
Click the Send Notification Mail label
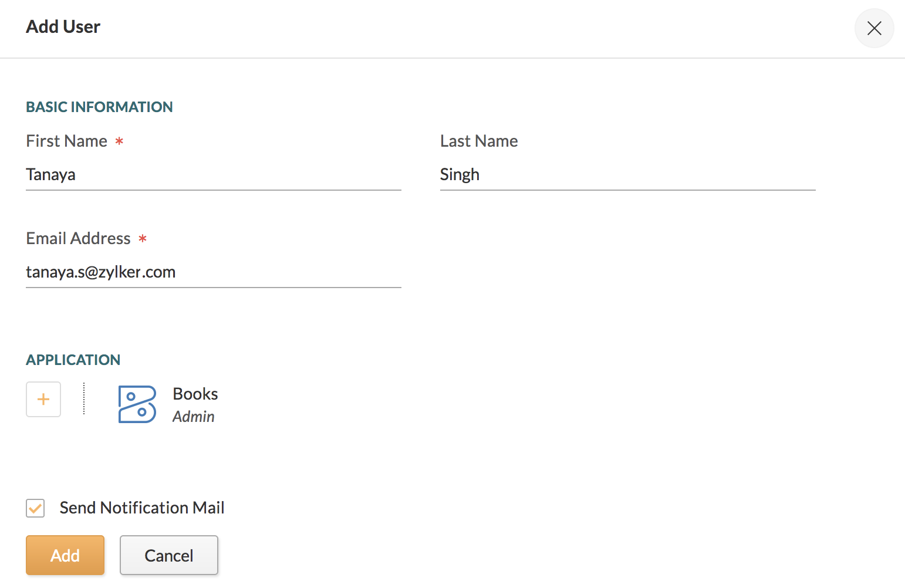142,508
